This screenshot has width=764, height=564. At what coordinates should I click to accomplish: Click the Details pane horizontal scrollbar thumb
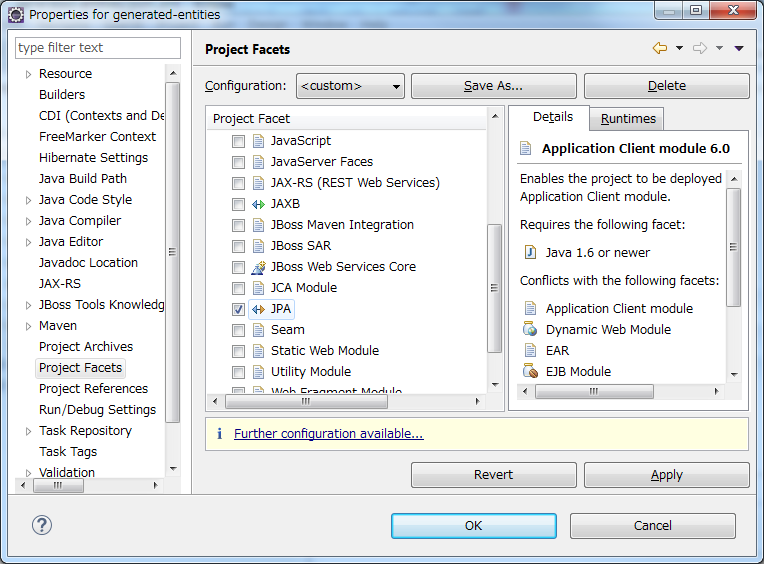pos(594,391)
